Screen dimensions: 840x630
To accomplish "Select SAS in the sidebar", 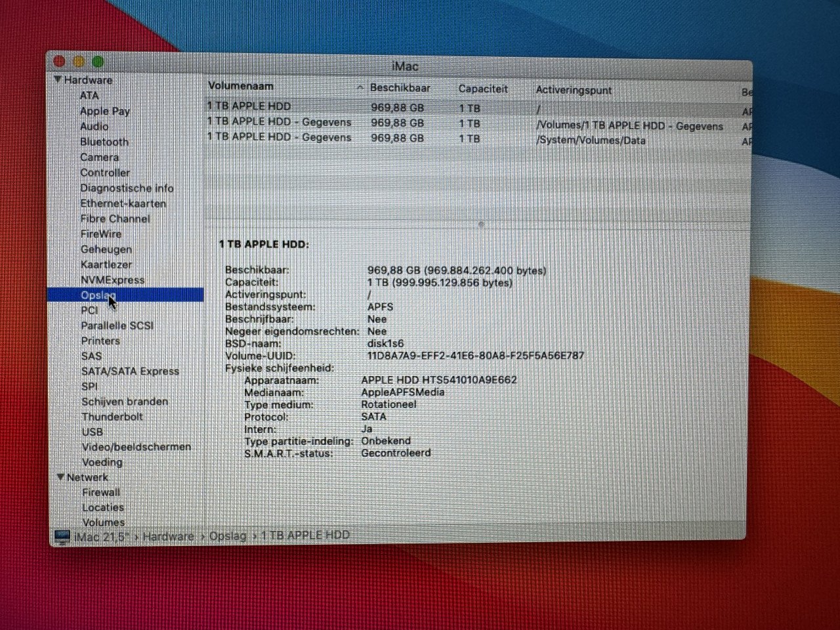I will (91, 356).
